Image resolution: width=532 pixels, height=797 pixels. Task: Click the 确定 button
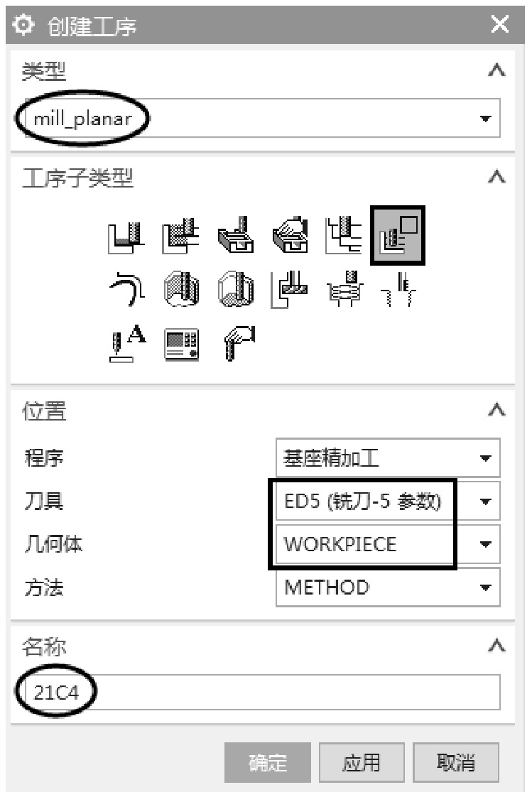point(267,762)
